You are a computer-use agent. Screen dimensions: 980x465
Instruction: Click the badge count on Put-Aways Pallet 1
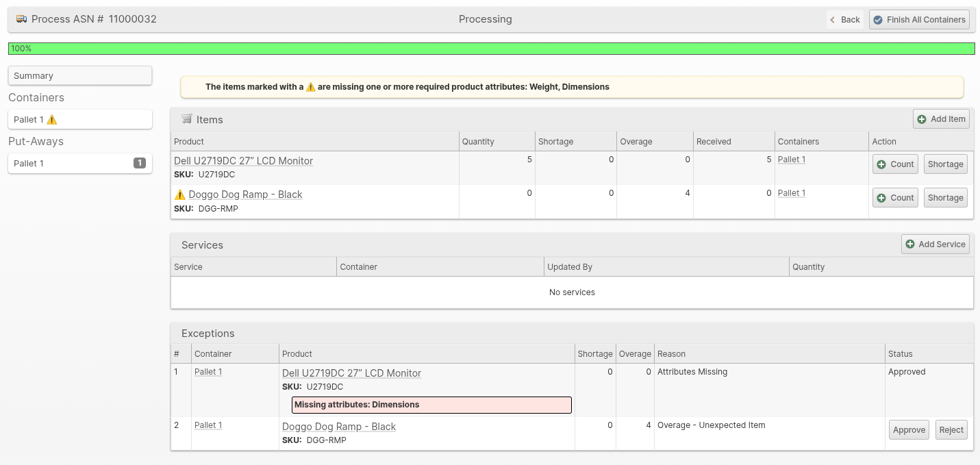coord(139,163)
